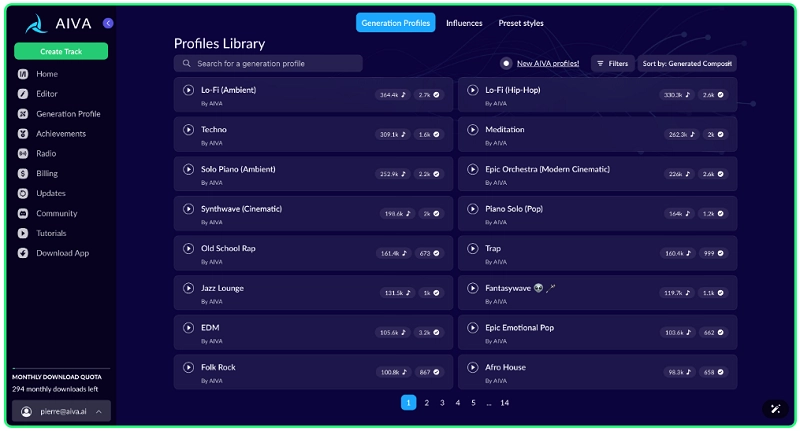800x431 pixels.
Task: Play the Epic Orchestra (Modern Cinematic) preview
Action: 472,169
